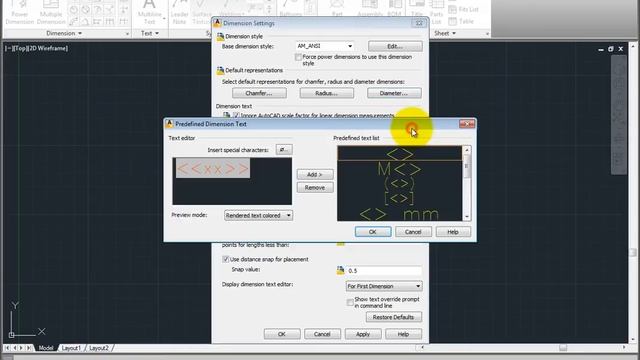Restore the drawing window with restore icon
The width and height of the screenshot is (640, 360).
(x=611, y=49)
